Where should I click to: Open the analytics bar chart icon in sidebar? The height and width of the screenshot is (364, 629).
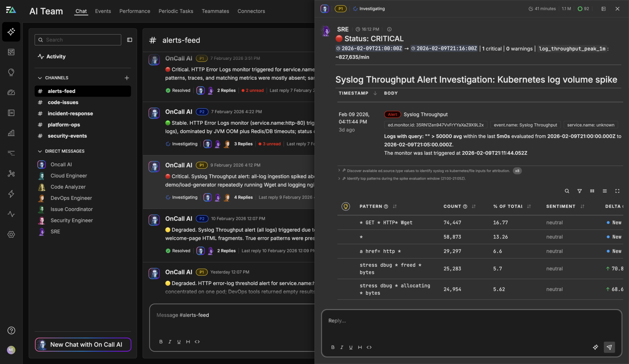[11, 133]
